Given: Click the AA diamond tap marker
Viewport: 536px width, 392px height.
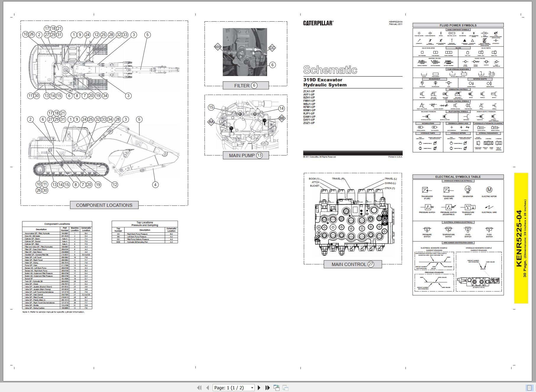Looking at the screenshot, I should pyautogui.click(x=211, y=122).
